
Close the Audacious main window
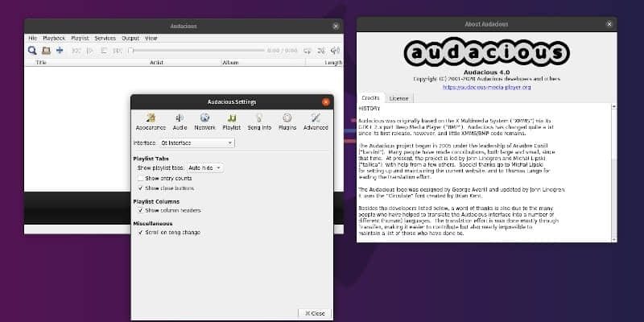(x=336, y=27)
